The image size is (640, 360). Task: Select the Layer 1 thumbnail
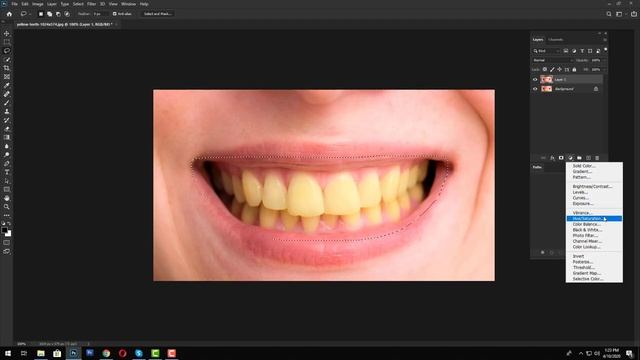(x=546, y=80)
